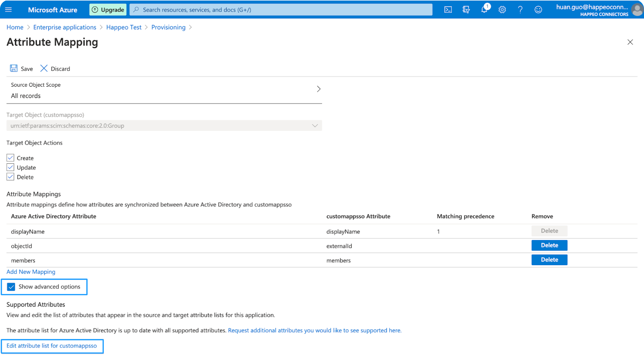Viewport: 644px width, 358px height.
Task: Click Edit attribute list for customappsso
Action: pos(51,346)
